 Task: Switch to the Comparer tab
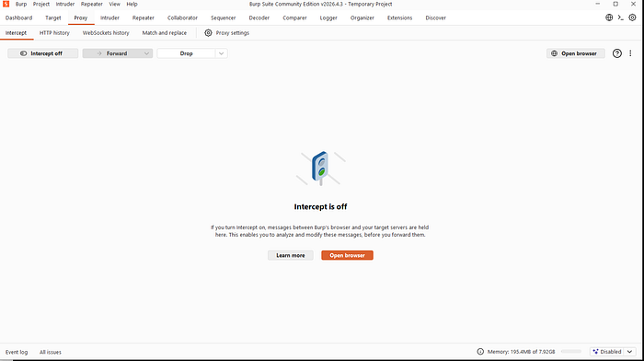coord(294,17)
